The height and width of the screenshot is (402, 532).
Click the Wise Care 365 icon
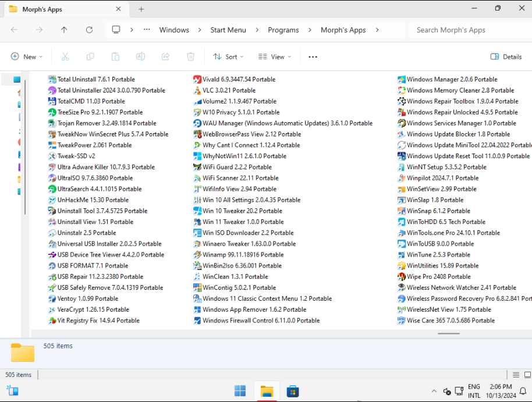click(x=402, y=321)
